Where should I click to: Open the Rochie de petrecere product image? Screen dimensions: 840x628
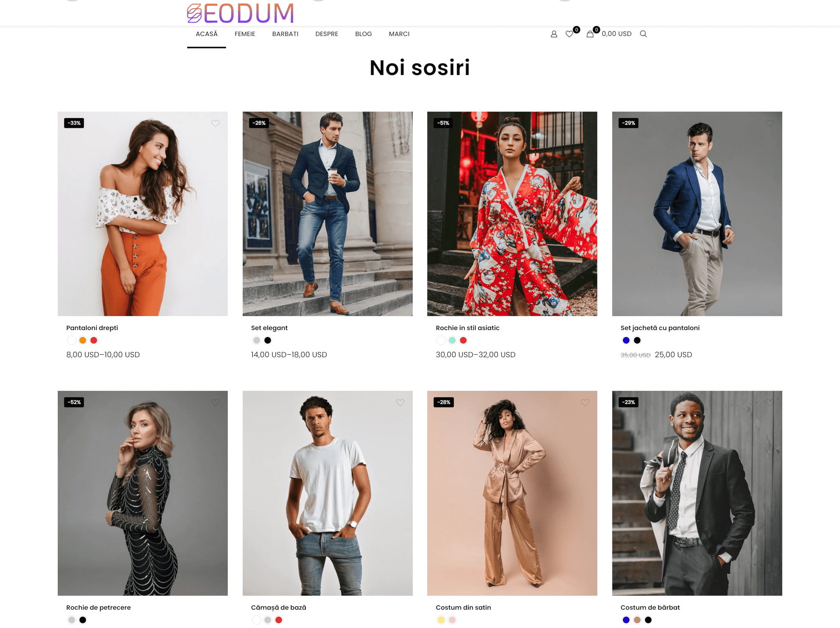coord(143,493)
